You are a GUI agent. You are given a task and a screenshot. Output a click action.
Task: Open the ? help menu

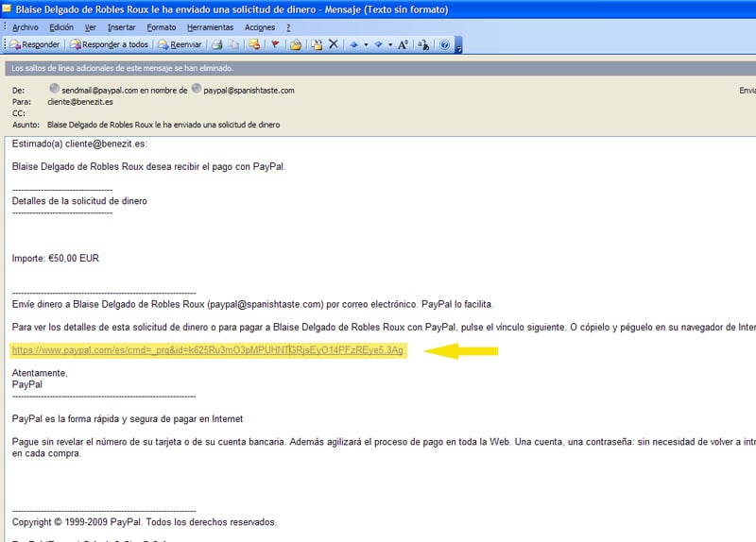pos(288,27)
